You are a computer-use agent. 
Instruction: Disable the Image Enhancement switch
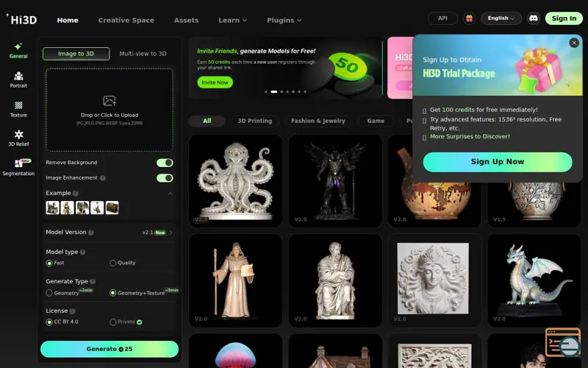165,177
